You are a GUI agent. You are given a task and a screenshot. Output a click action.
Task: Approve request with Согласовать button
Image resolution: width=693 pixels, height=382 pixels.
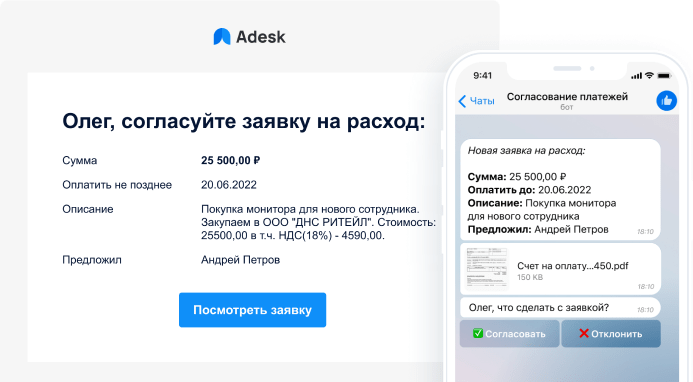(510, 334)
